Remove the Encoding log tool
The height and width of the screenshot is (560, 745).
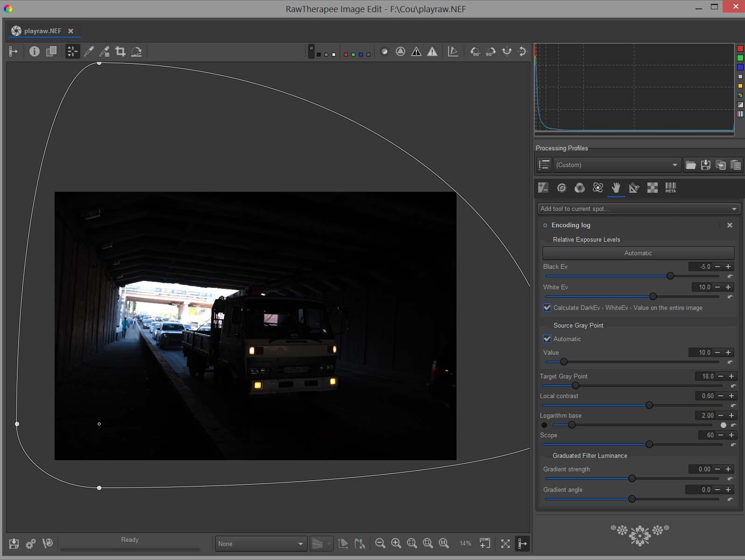[x=730, y=225]
